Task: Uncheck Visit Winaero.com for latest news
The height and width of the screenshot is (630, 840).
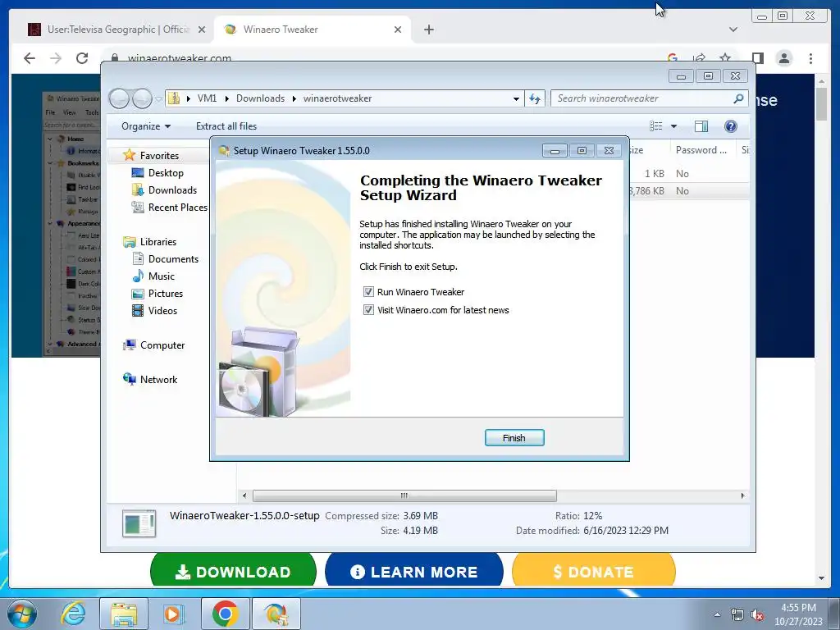Action: point(368,310)
